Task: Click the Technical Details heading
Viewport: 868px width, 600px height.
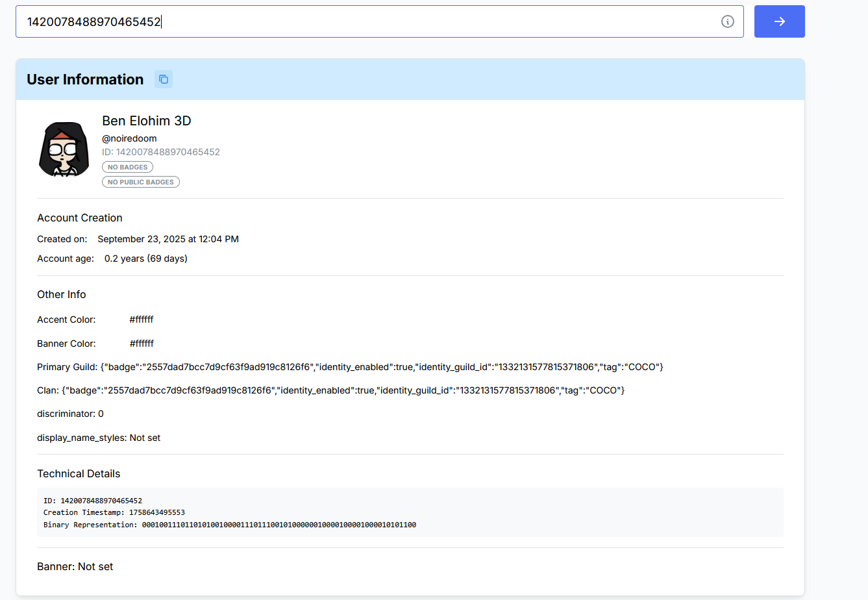Action: [79, 473]
